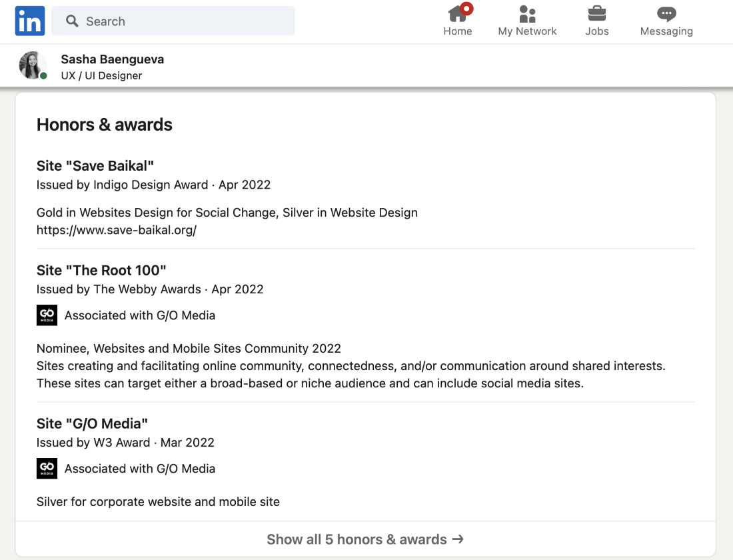Focus the Search text field
The image size is (733, 560).
[187, 21]
